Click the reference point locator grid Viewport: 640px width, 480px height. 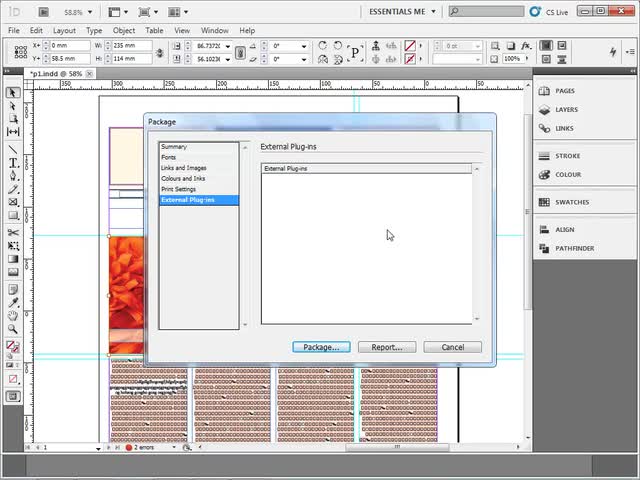(21, 52)
